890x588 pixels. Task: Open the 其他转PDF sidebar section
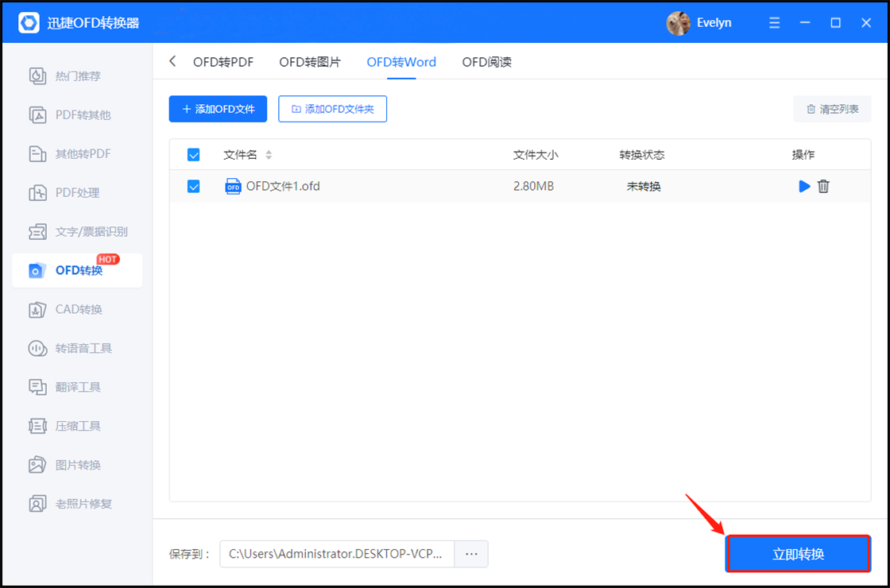point(76,154)
